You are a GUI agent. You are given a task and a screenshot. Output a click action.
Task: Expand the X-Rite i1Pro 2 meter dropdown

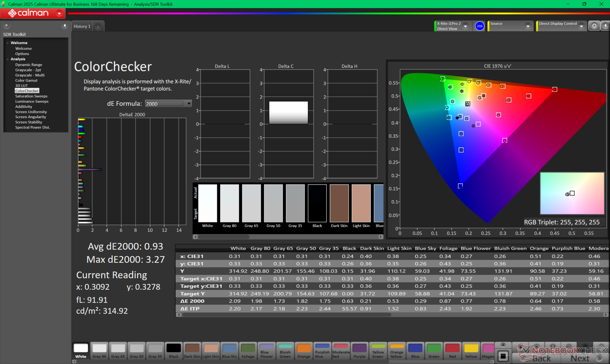tap(466, 26)
